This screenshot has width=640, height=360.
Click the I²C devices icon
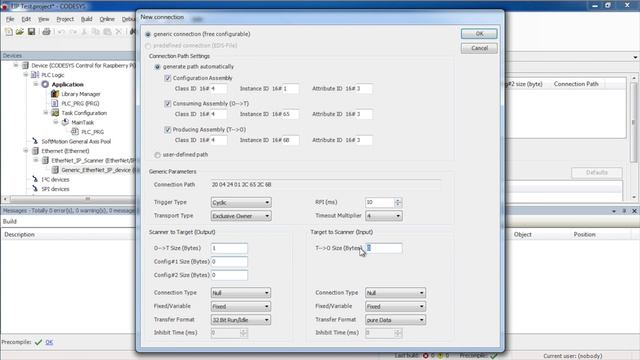point(35,179)
